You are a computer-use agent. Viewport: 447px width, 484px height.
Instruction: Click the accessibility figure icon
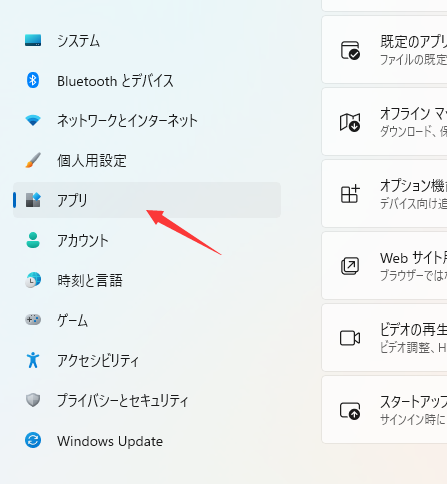[x=33, y=360]
